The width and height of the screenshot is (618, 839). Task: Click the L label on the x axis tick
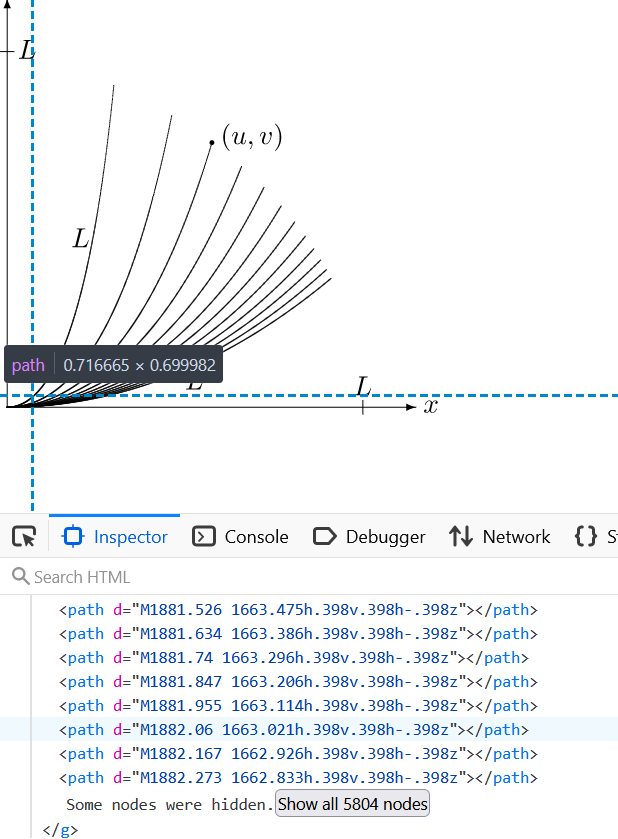[x=364, y=386]
